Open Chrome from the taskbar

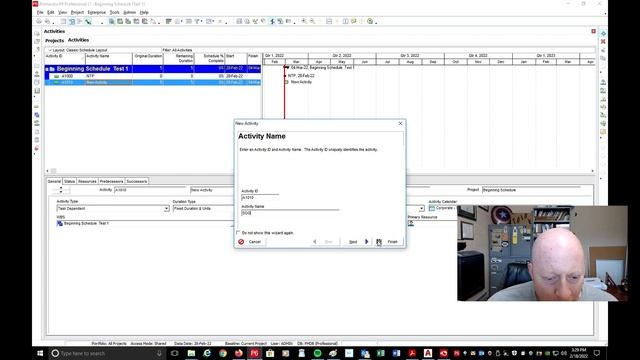point(223,353)
